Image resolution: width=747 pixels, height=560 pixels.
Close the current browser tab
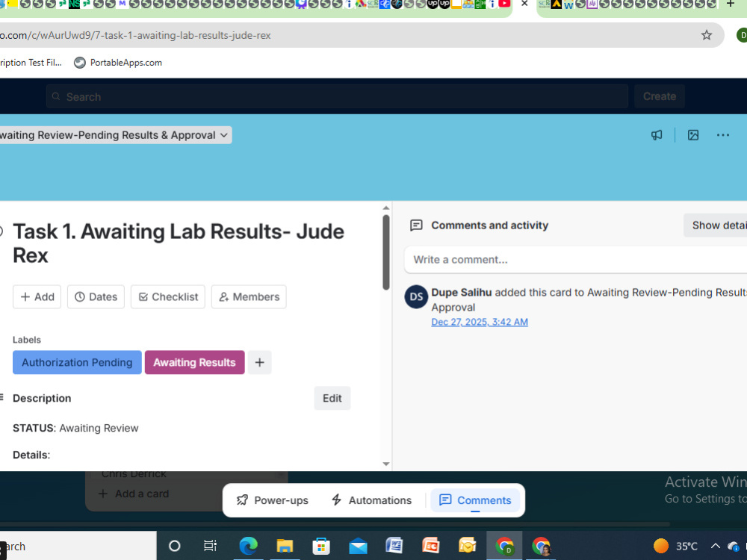pyautogui.click(x=524, y=4)
